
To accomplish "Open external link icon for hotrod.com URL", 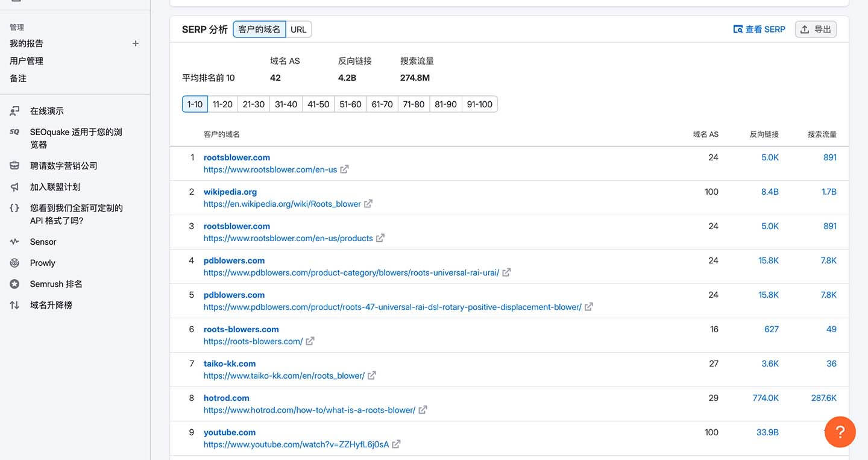I will click(423, 410).
